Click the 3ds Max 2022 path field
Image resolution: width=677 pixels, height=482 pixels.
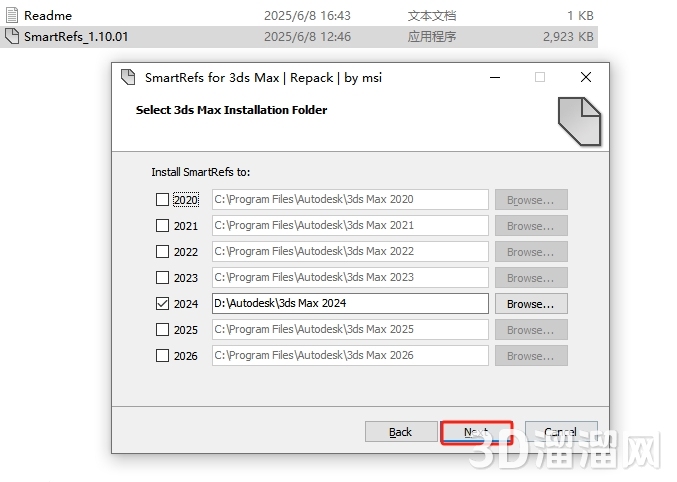click(x=350, y=251)
